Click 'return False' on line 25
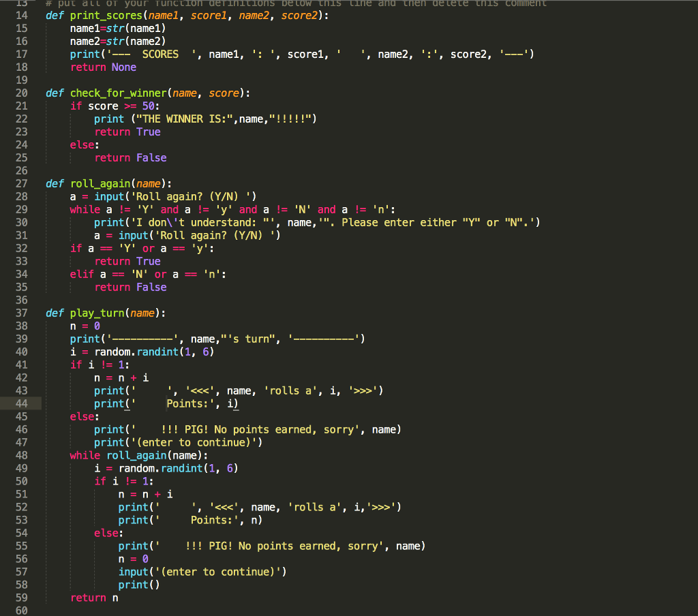 (130, 157)
